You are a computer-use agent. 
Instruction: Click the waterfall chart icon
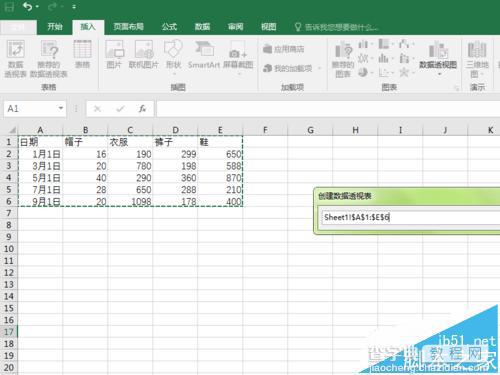tap(404, 44)
